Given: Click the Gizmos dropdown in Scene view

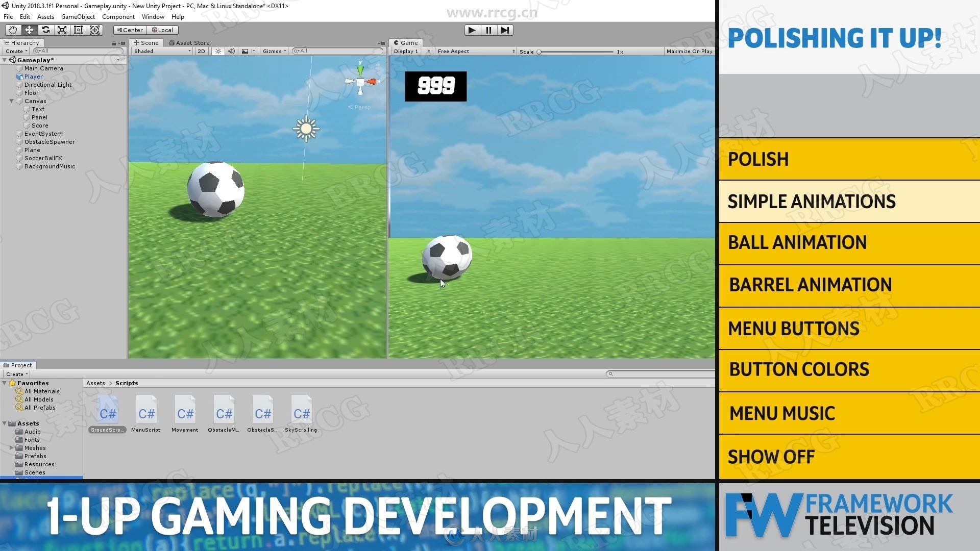Looking at the screenshot, I should tap(275, 51).
